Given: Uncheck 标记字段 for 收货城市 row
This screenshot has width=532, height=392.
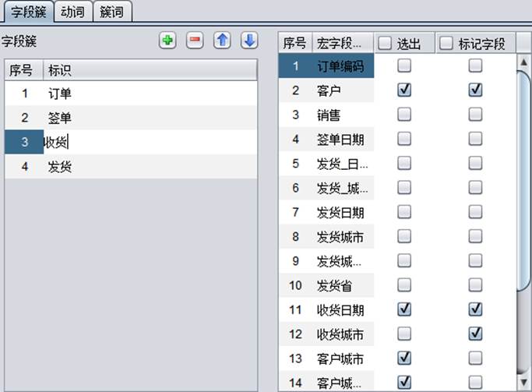Looking at the screenshot, I should coord(475,334).
